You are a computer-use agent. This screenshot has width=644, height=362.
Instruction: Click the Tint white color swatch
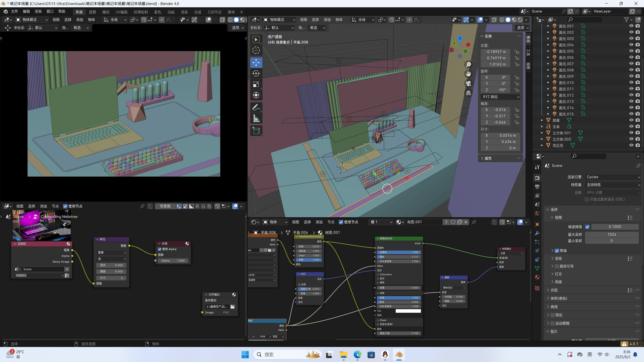408,311
